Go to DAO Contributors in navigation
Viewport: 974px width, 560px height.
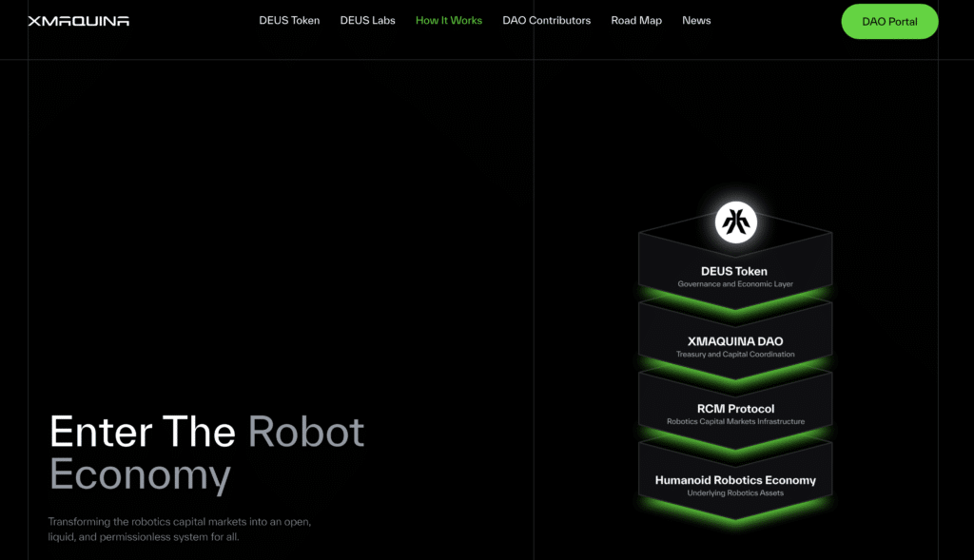point(547,21)
